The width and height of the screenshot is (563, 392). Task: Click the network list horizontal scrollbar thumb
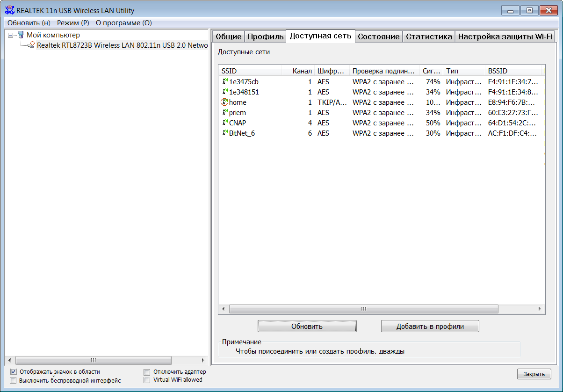tap(364, 309)
